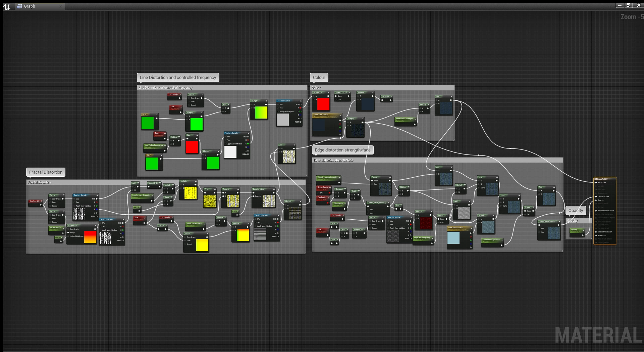Switch to the Graph tab

pyautogui.click(x=29, y=6)
